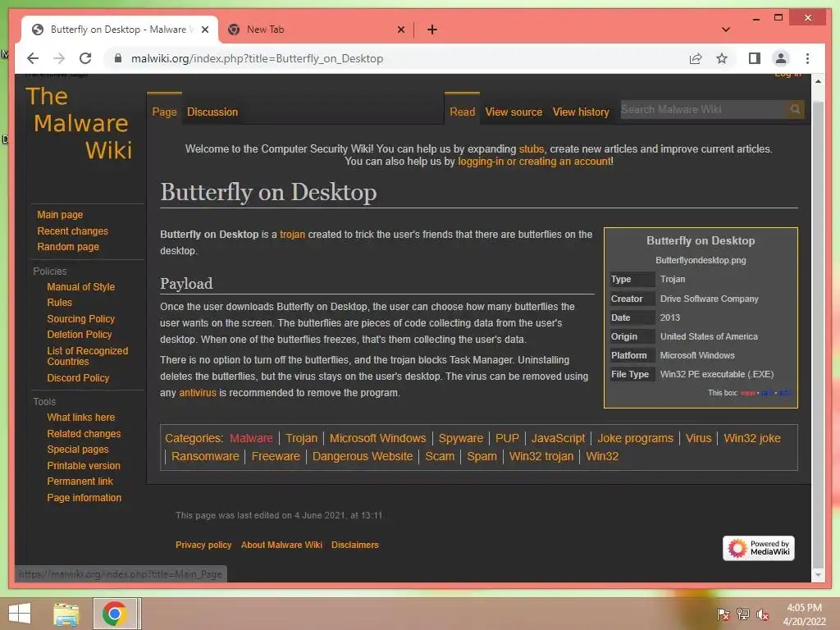Open Manual of Style policy
Viewport: 840px width, 630px height.
coord(81,286)
